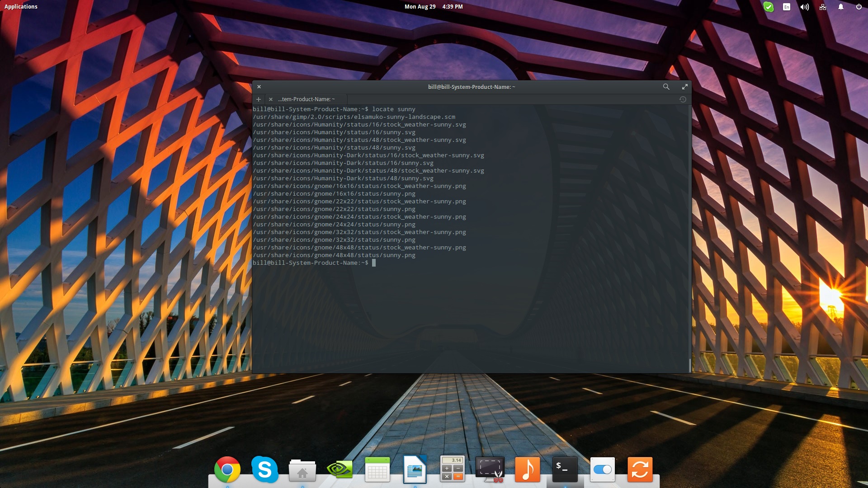This screenshot has height=488, width=868.
Task: Click the Terminal icon in the dock
Action: (x=565, y=469)
